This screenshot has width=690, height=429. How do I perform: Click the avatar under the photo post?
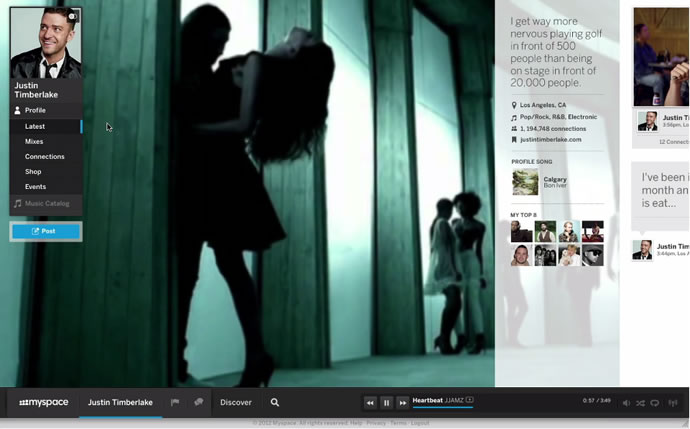point(648,121)
